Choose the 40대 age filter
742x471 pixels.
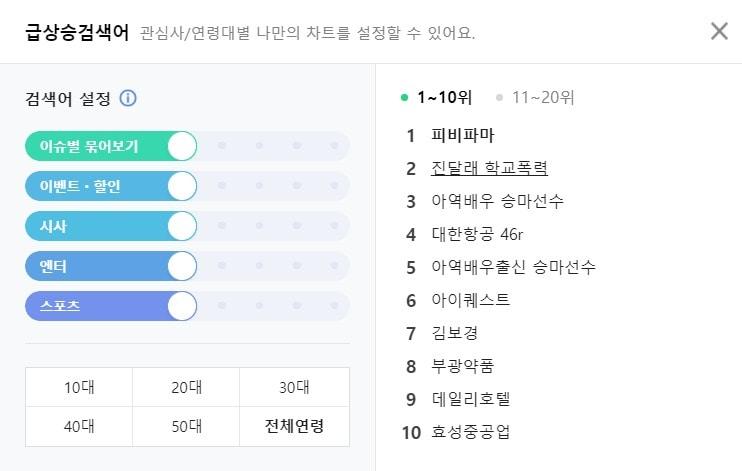79,427
